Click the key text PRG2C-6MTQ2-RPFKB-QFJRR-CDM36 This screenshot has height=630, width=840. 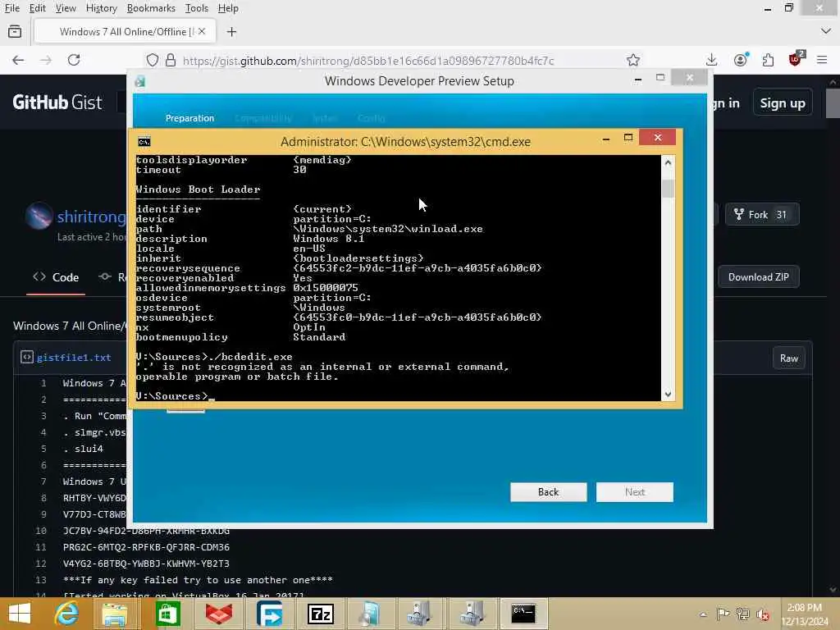146,547
